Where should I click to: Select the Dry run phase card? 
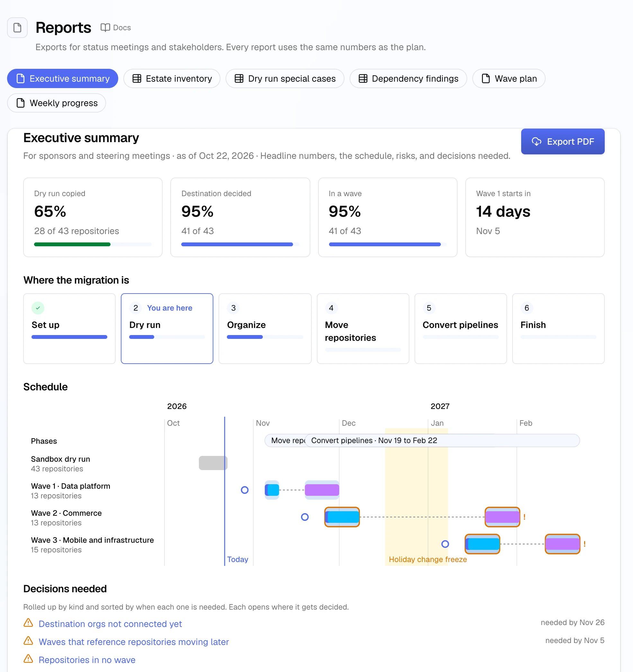[x=167, y=329]
